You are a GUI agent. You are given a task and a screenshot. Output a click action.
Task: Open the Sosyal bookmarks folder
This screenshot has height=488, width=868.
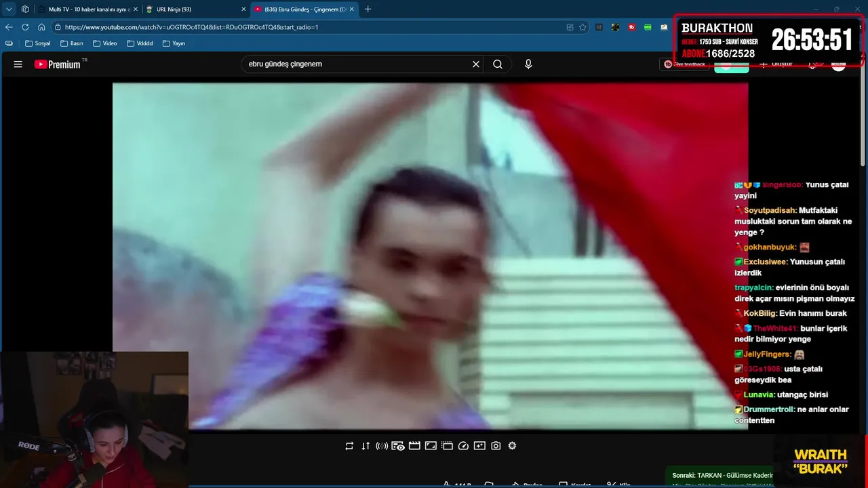pyautogui.click(x=37, y=43)
